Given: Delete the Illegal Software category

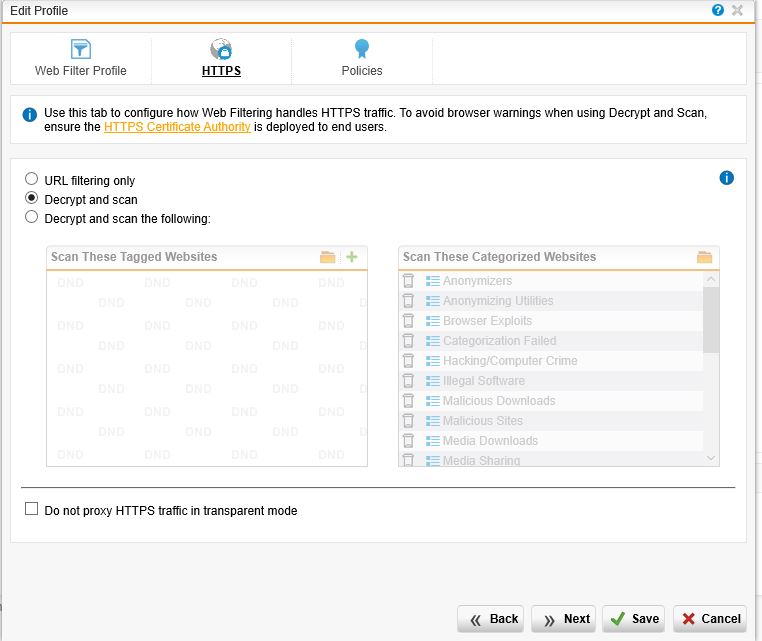Looking at the screenshot, I should (x=408, y=381).
